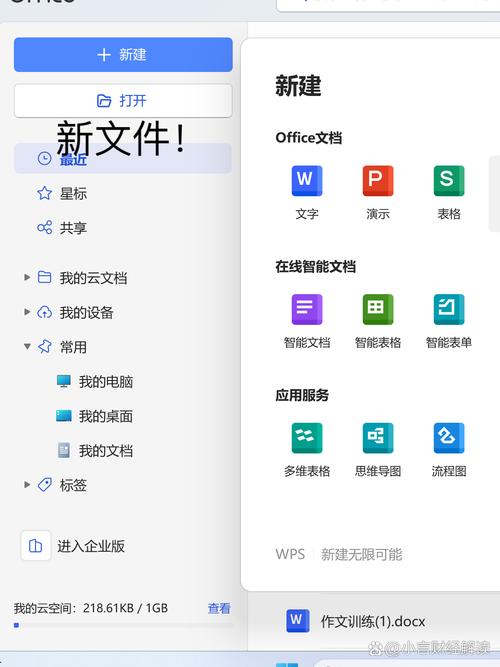Open 我的桌面 under 常用

(x=106, y=416)
